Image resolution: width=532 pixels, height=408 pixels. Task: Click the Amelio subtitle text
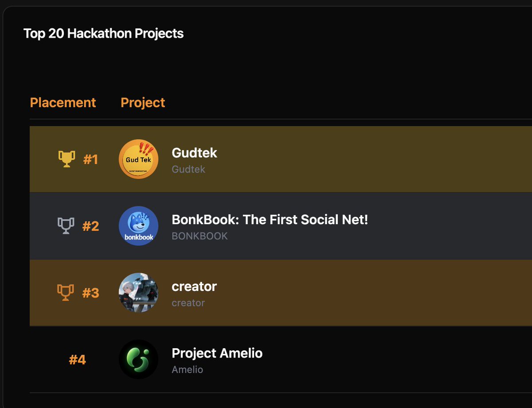pos(187,369)
